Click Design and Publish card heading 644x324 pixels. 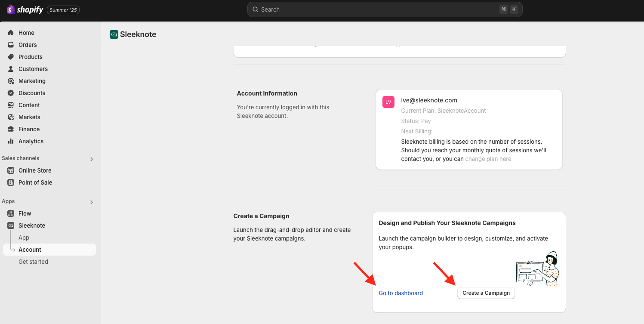tap(447, 223)
